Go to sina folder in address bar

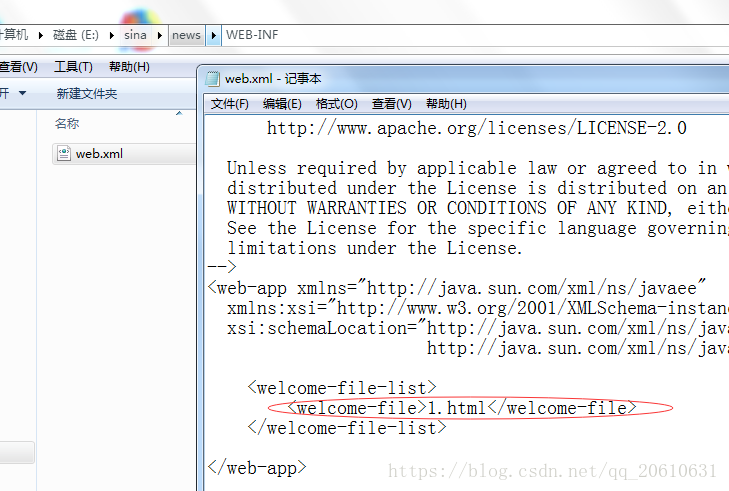click(x=135, y=35)
